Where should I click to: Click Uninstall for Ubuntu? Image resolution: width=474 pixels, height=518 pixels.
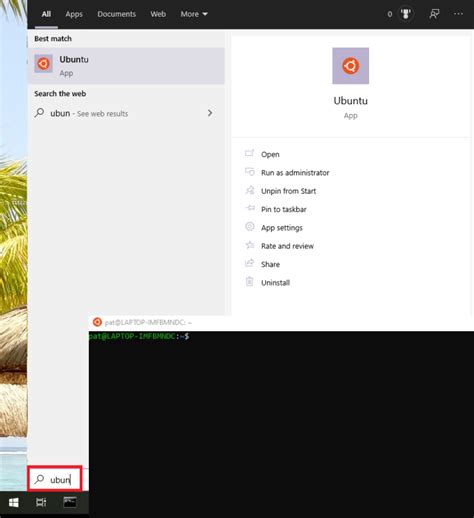pyautogui.click(x=275, y=283)
